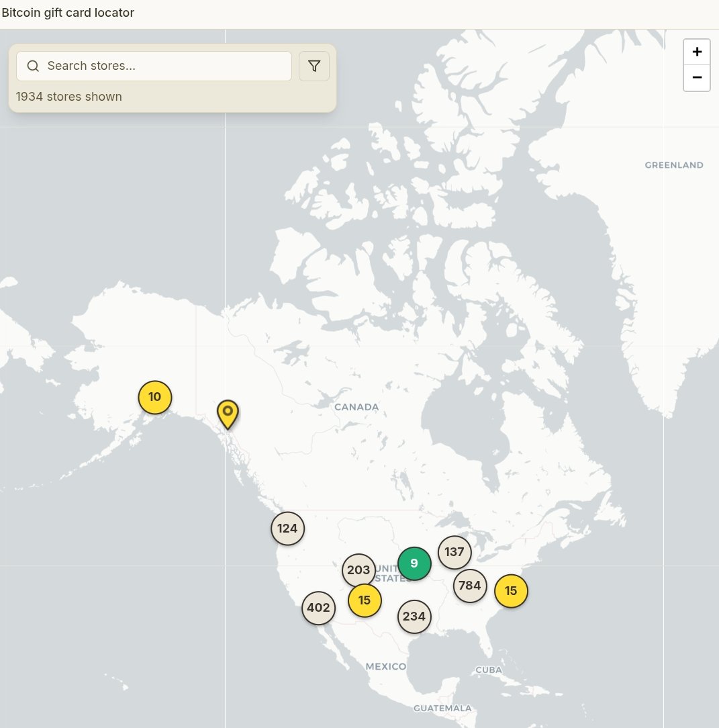Open the yellow 15 cluster on East Coast

click(511, 591)
